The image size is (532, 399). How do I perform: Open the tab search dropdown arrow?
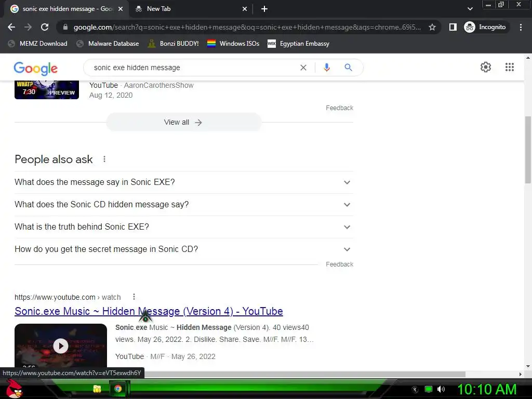[x=470, y=9]
